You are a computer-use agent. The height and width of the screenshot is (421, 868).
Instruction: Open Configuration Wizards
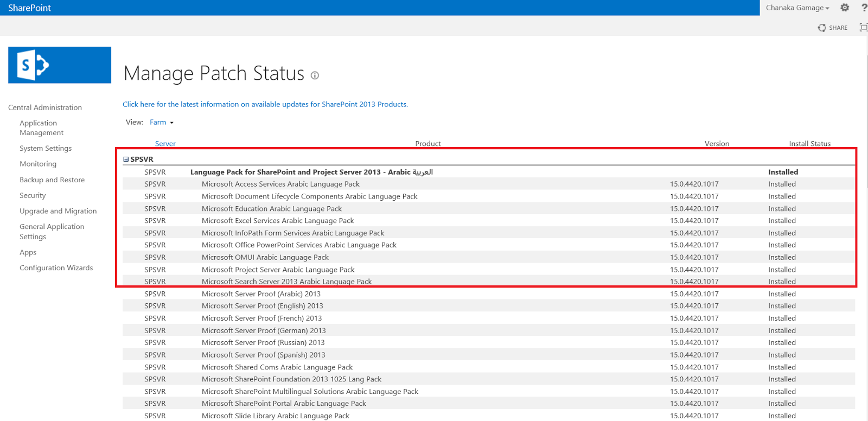click(56, 268)
